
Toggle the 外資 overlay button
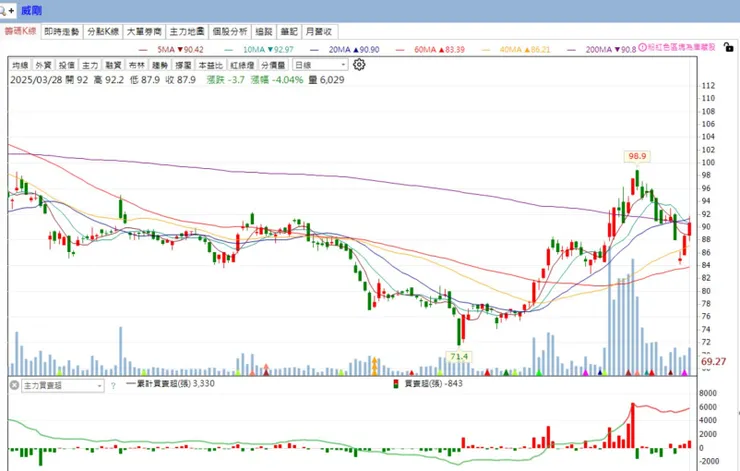click(43, 65)
